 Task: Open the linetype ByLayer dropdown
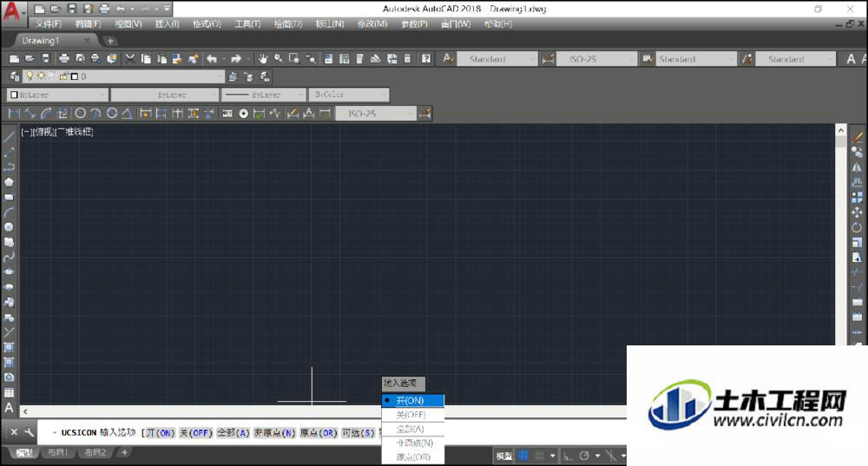(x=164, y=95)
